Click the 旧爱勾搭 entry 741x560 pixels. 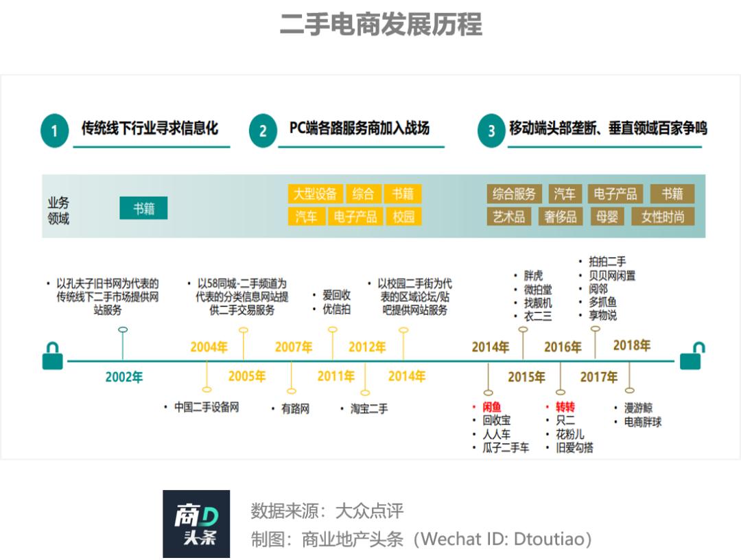[x=575, y=447]
